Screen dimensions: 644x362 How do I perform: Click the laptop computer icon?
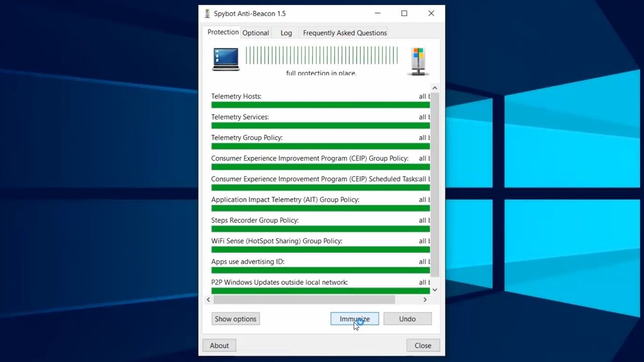(226, 59)
